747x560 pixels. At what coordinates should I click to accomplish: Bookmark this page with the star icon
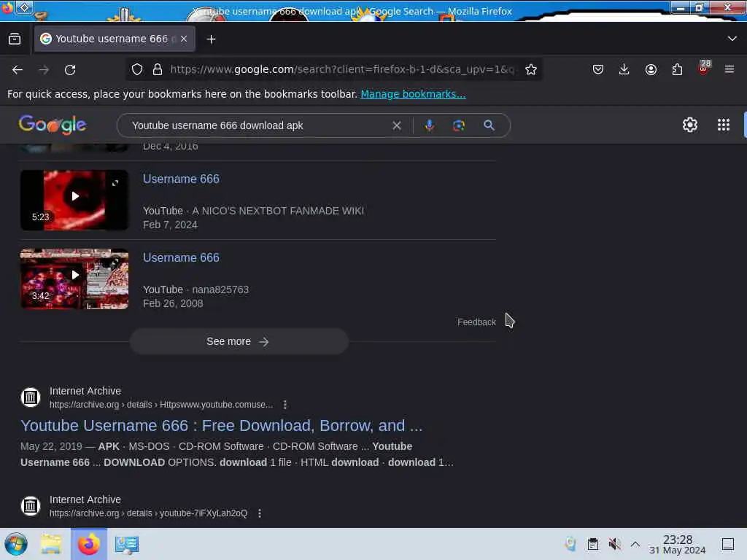click(531, 69)
